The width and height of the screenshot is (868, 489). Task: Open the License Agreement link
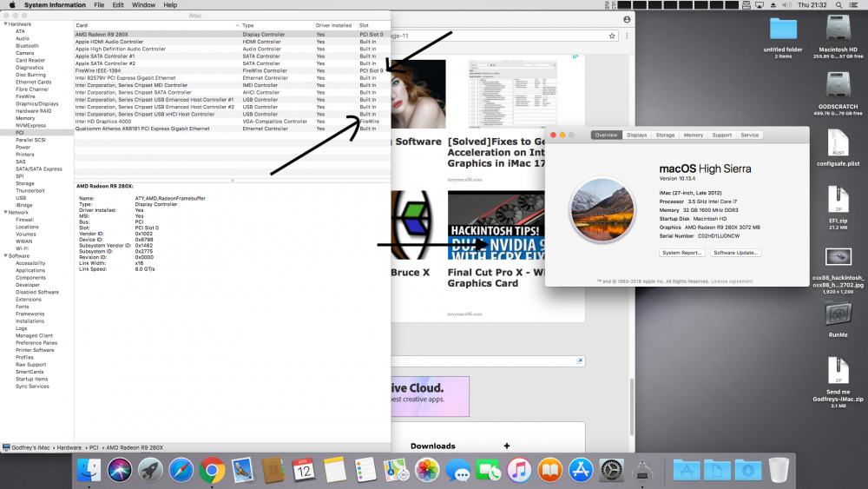732,281
